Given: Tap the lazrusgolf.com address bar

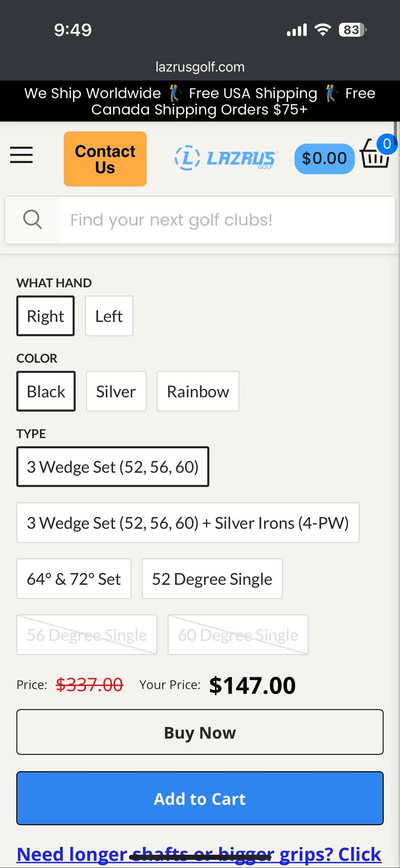Looking at the screenshot, I should pyautogui.click(x=200, y=67).
